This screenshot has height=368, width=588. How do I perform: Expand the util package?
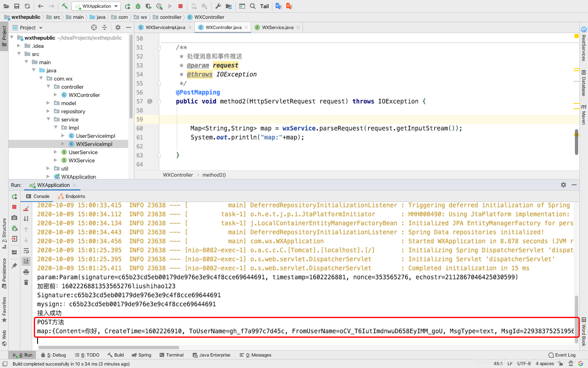(x=48, y=168)
